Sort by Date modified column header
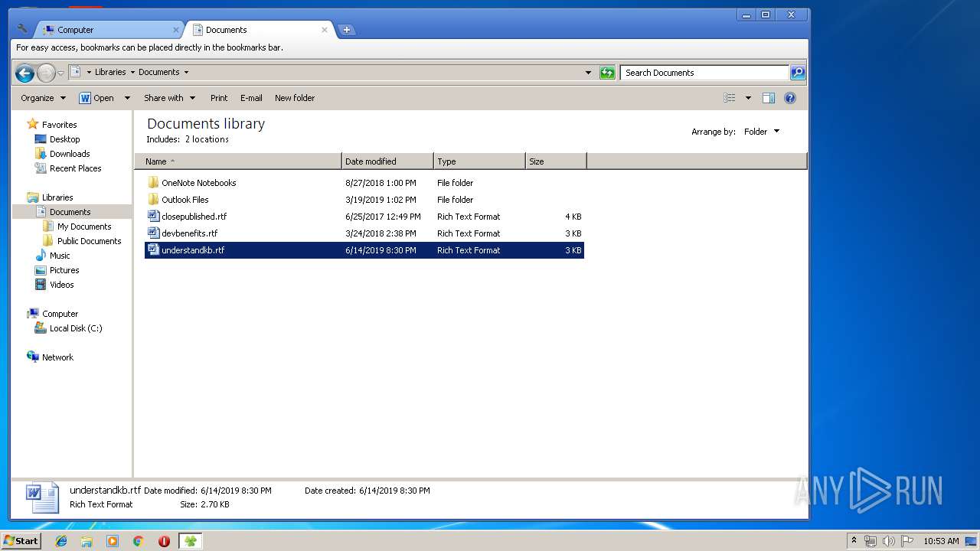980x551 pixels. pyautogui.click(x=387, y=161)
